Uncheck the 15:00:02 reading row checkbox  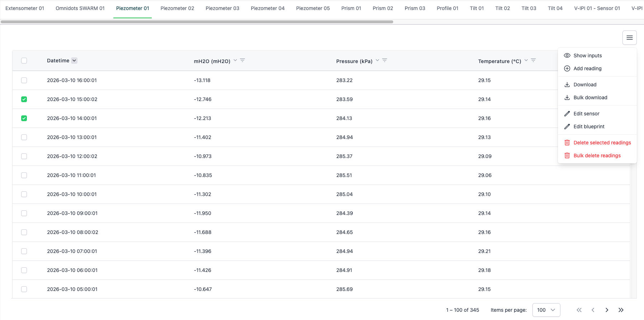point(24,99)
